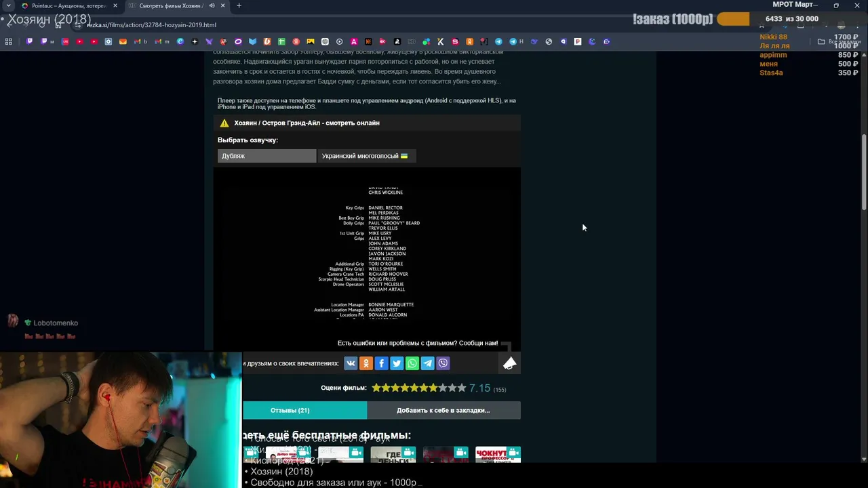Click the warning triangle icon beside film title
The image size is (868, 488).
click(224, 123)
